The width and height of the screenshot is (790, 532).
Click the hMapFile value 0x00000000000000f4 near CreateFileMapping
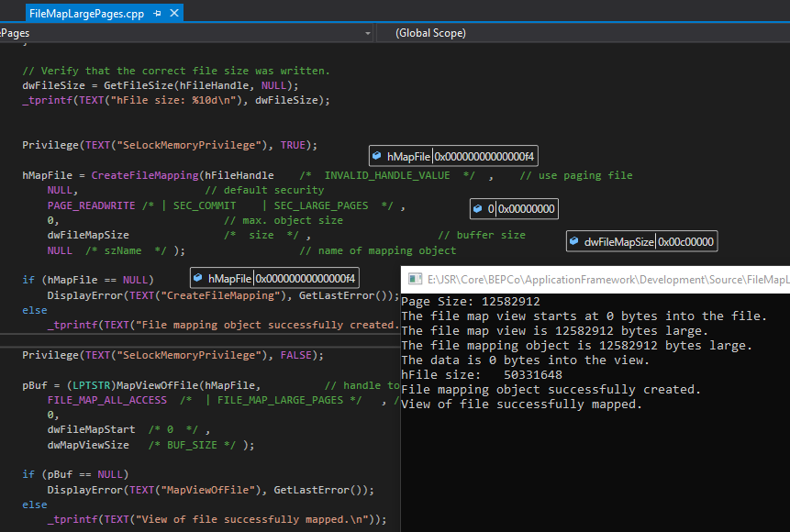coord(484,157)
